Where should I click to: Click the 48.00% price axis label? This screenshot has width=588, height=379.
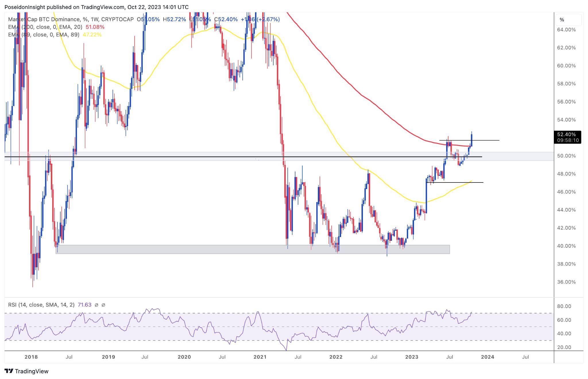(566, 174)
